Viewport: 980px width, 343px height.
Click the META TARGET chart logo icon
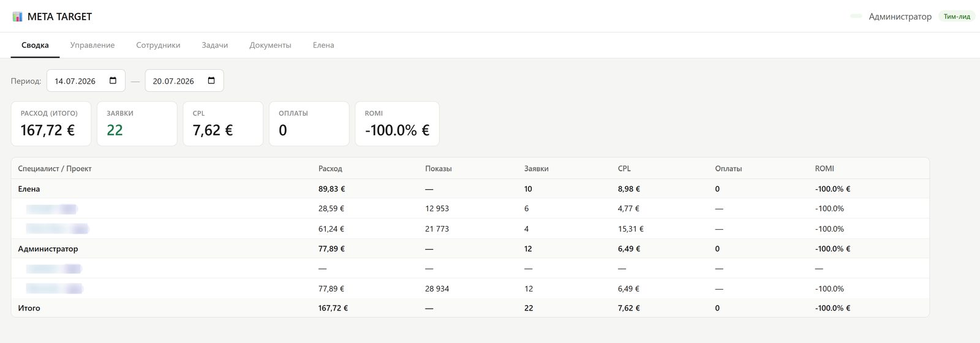coord(17,17)
